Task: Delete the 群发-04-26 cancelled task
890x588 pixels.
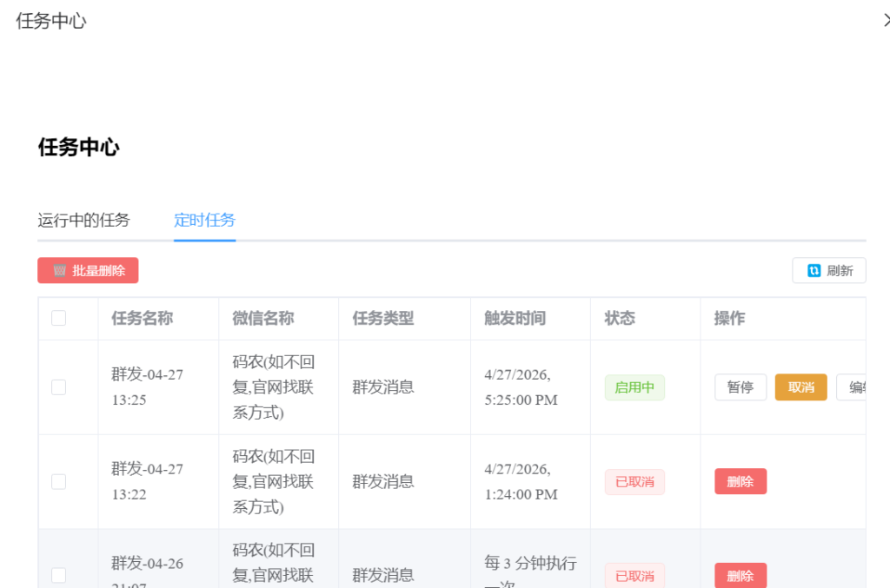Action: [x=741, y=575]
